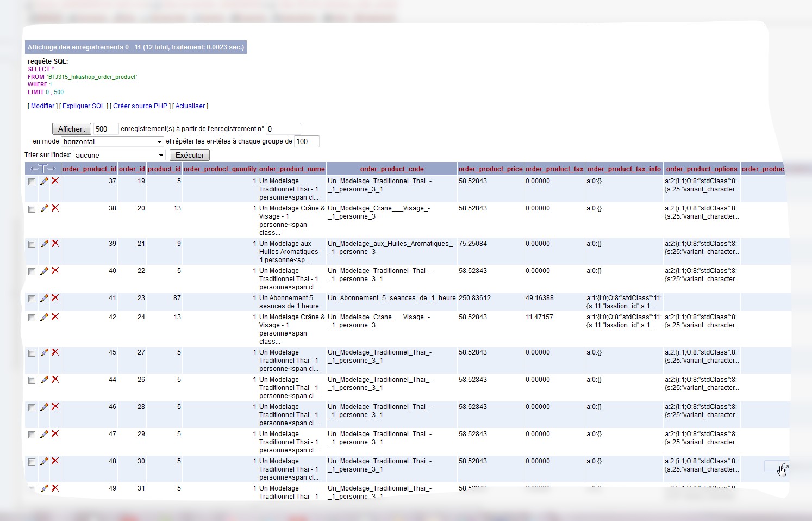Delete the row with order_product_id 42
This screenshot has width=812, height=521.
tap(55, 317)
